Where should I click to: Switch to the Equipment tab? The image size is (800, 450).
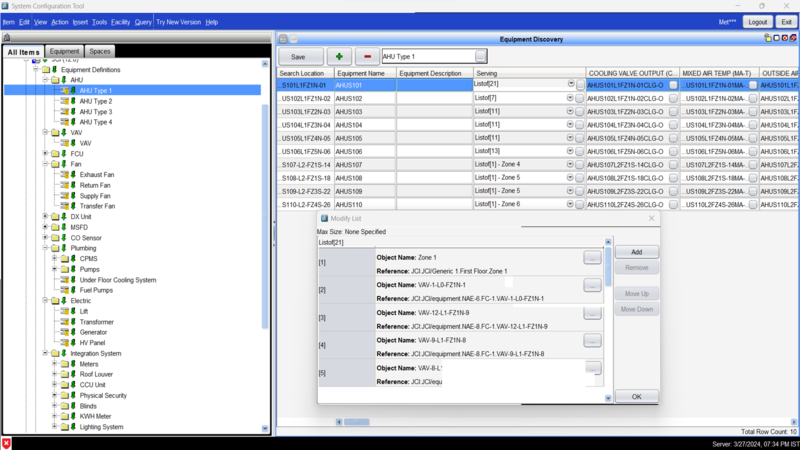pos(65,51)
